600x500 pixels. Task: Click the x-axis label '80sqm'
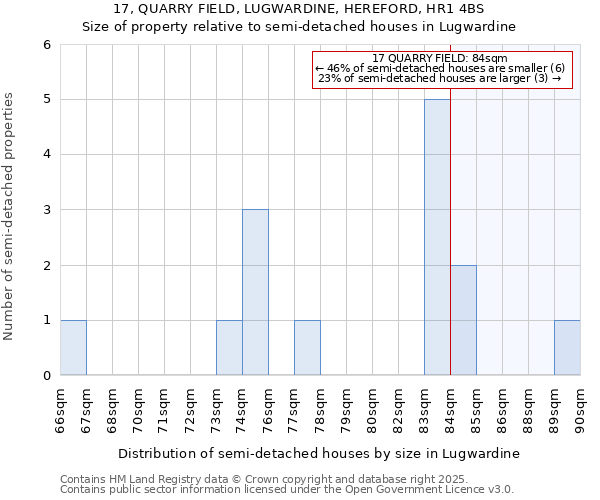(x=372, y=411)
